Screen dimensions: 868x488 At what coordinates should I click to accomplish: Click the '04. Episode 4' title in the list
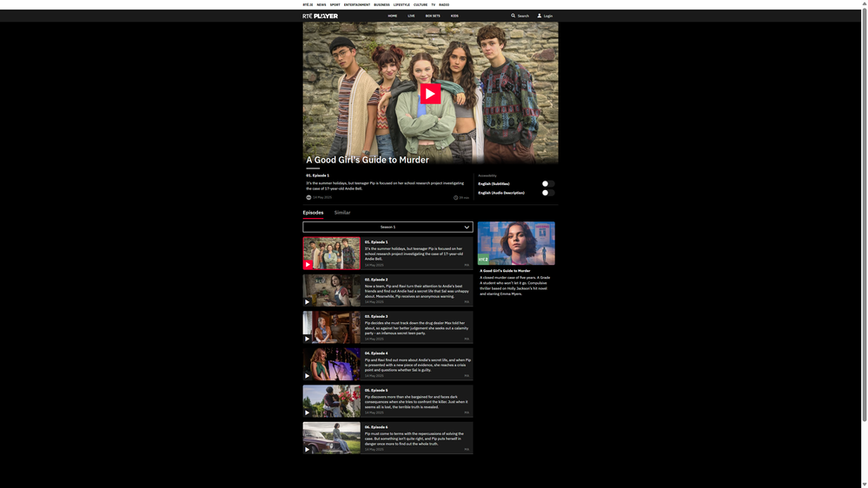[x=376, y=353]
